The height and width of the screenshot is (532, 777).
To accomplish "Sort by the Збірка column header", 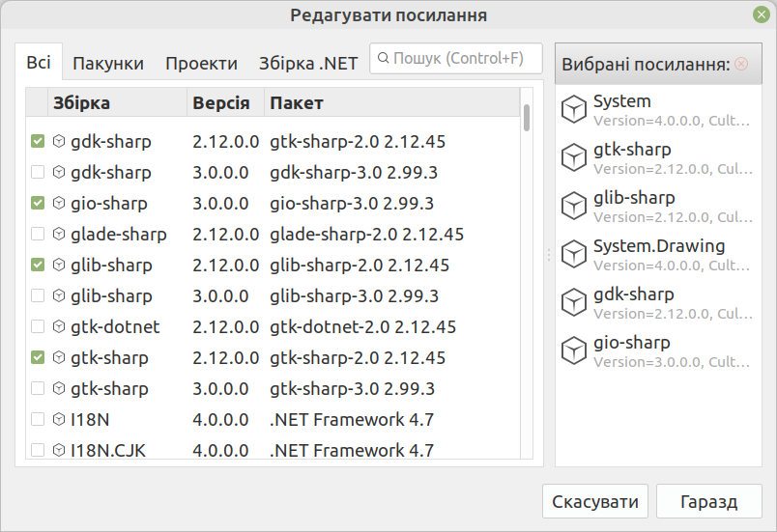I will coord(118,103).
